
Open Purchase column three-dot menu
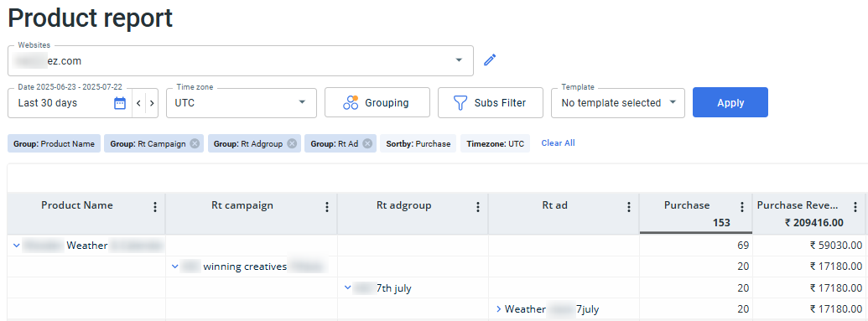point(742,207)
